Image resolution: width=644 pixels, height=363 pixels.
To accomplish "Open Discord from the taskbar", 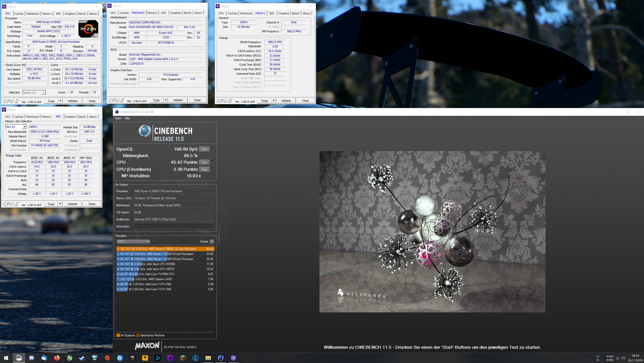I will click(31, 358).
